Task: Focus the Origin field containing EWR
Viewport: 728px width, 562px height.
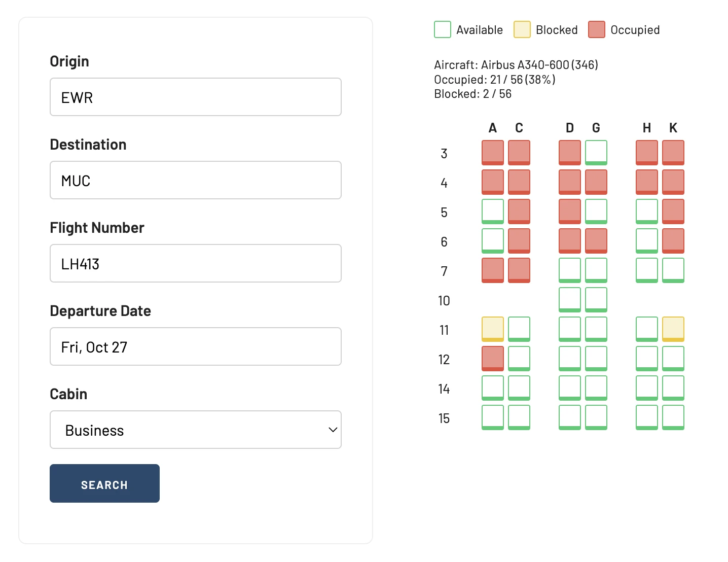Action: [196, 97]
